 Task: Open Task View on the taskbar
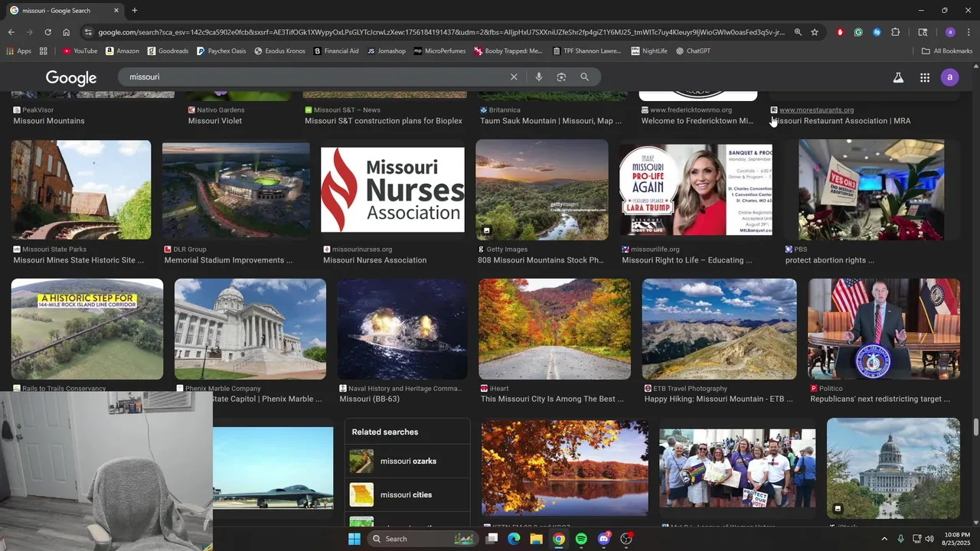pos(492,539)
